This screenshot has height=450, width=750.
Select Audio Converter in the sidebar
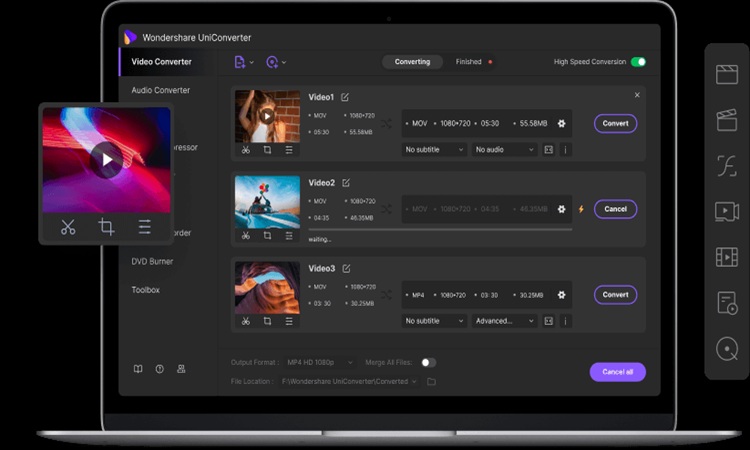tap(160, 90)
